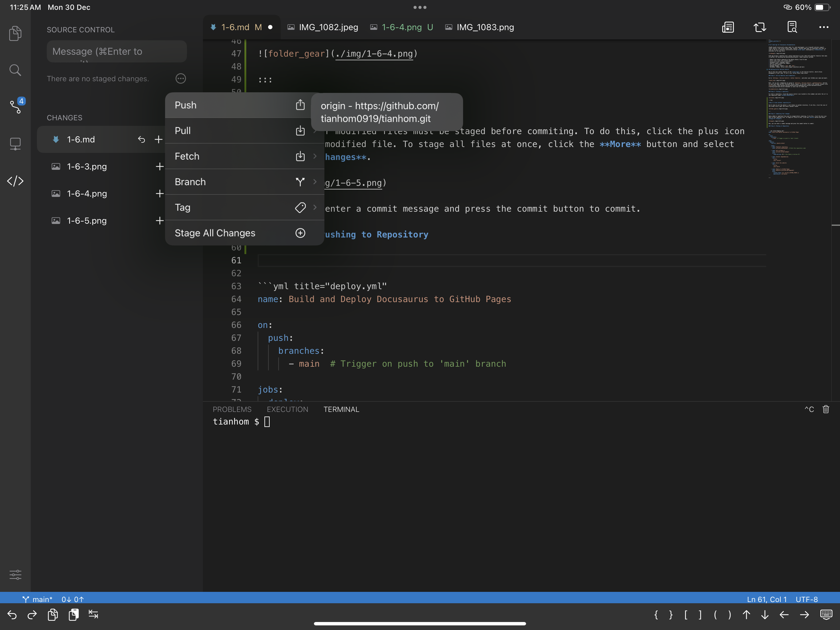Stage 1-6-3.png with plus icon
Image resolution: width=840 pixels, height=630 pixels.
(160, 166)
